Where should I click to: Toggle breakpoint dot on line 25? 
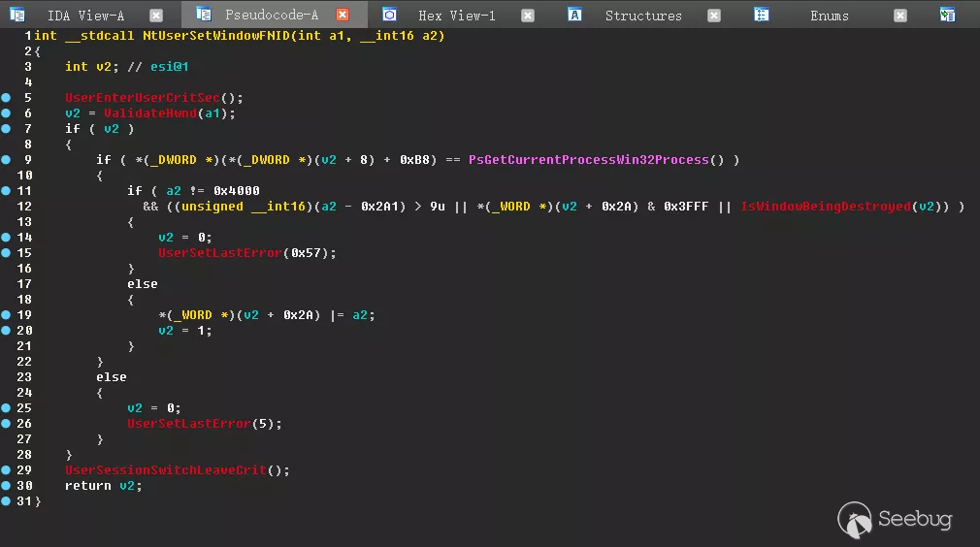(6, 407)
